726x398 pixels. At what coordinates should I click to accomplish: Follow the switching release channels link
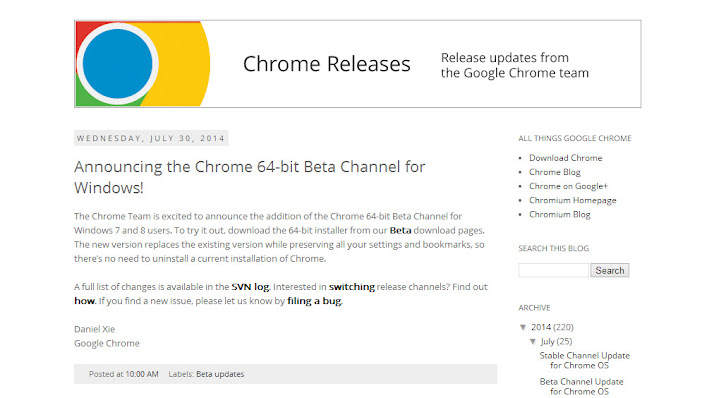point(352,287)
